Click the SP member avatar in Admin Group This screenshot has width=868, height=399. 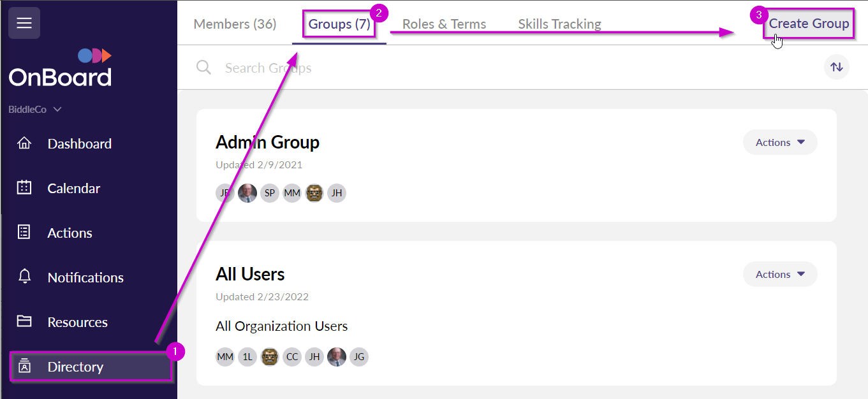coord(269,192)
